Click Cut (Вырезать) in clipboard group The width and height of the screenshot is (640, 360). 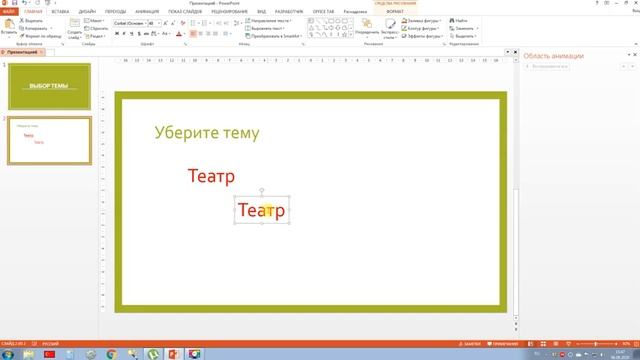click(31, 20)
